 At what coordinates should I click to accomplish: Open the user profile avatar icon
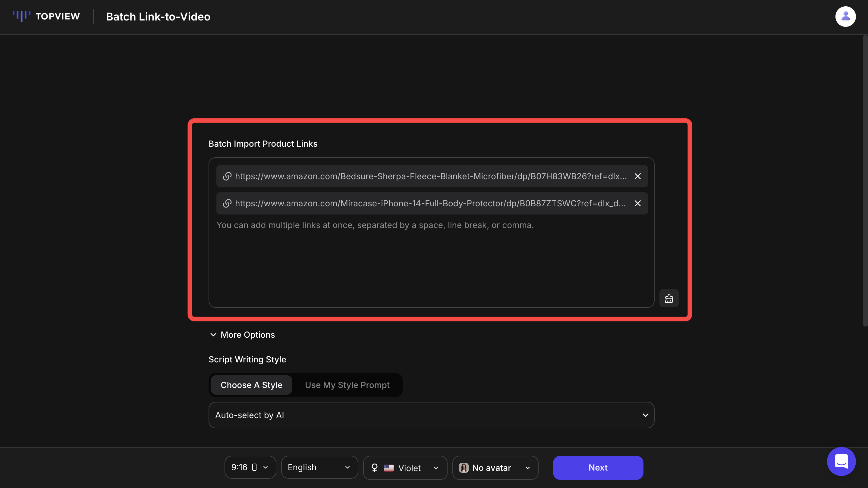[x=845, y=16]
